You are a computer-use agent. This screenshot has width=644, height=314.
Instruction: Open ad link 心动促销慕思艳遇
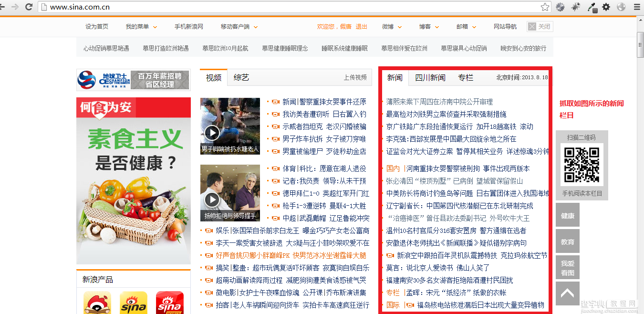tap(106, 48)
